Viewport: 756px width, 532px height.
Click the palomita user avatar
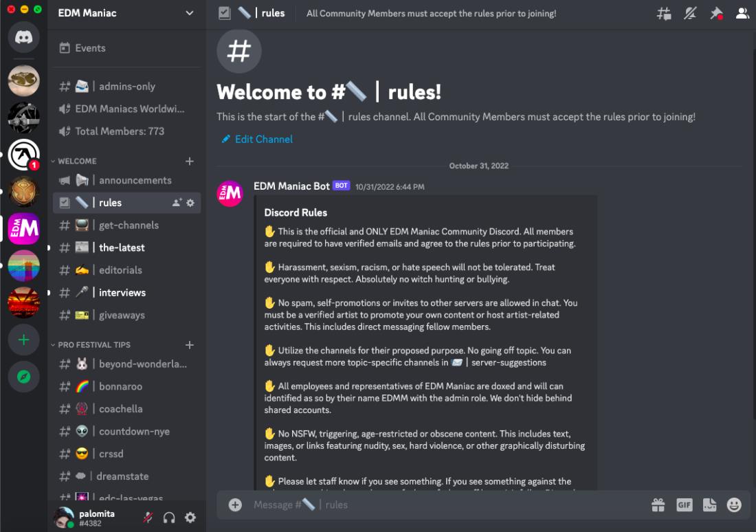[65, 517]
